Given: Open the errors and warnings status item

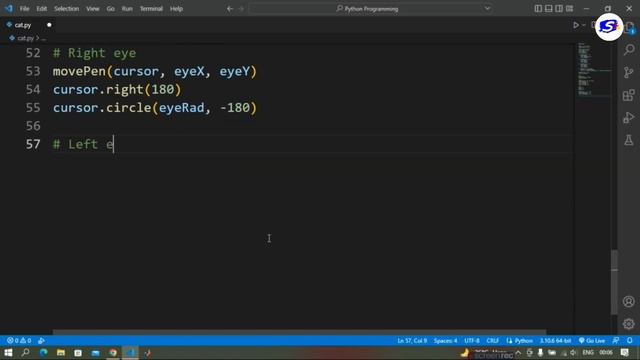Looking at the screenshot, I should [19, 340].
